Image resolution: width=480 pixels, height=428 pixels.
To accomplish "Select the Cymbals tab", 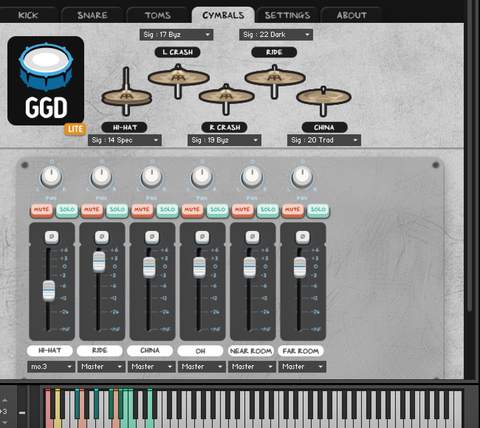I will pyautogui.click(x=223, y=15).
